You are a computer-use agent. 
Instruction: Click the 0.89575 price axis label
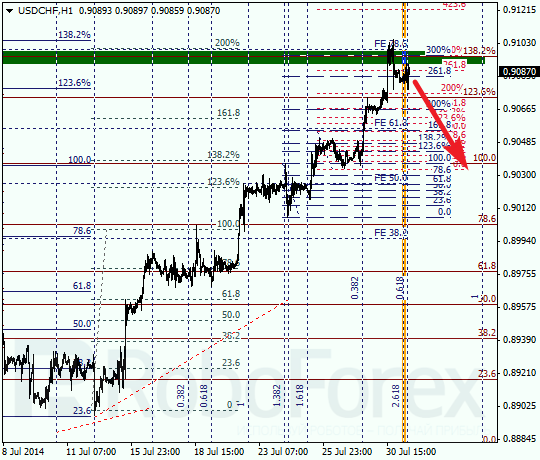coord(519,306)
